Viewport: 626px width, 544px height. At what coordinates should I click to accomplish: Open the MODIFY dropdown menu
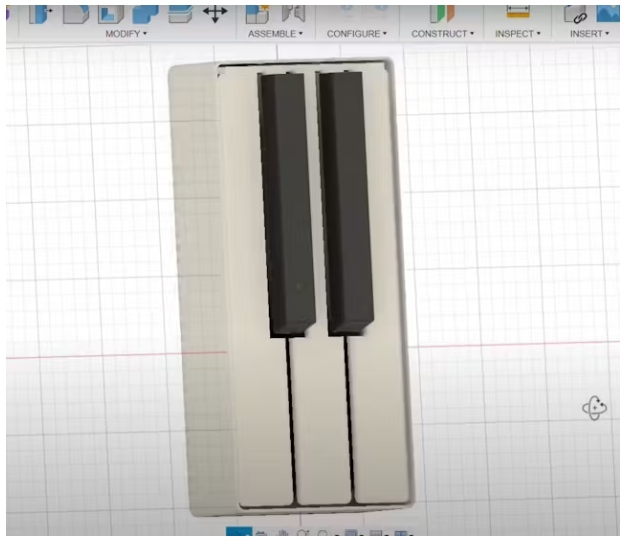coord(126,33)
